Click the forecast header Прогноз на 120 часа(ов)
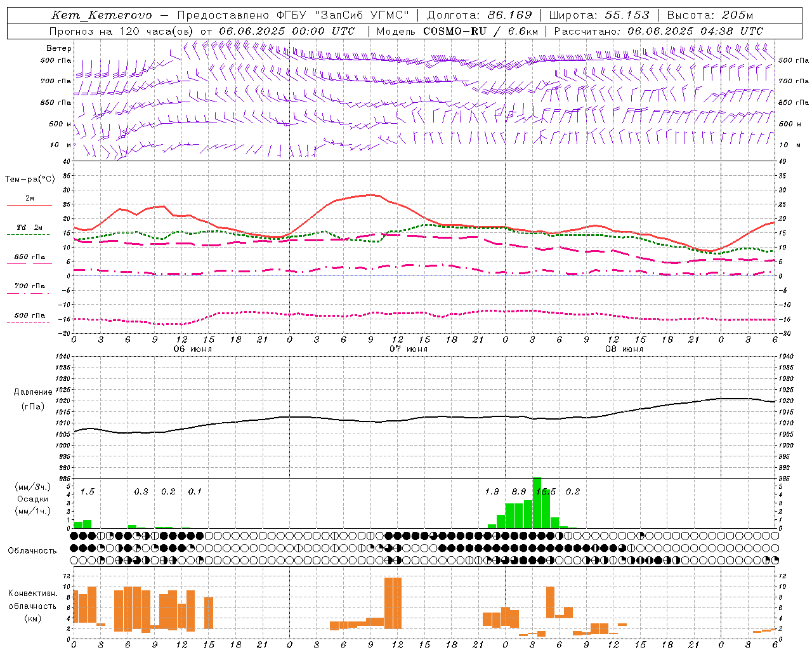Screen dimensions: 812x650 tap(122, 31)
